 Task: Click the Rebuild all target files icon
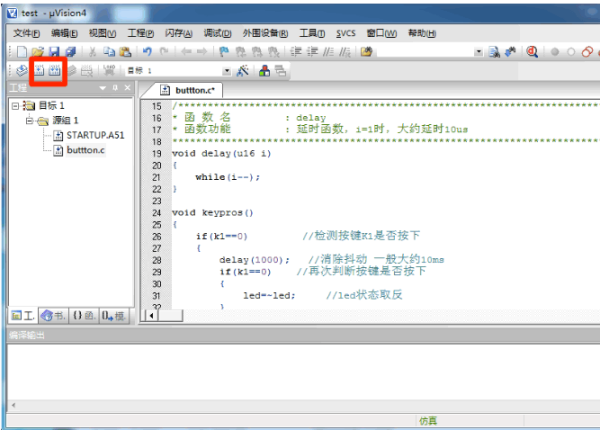pyautogui.click(x=55, y=70)
